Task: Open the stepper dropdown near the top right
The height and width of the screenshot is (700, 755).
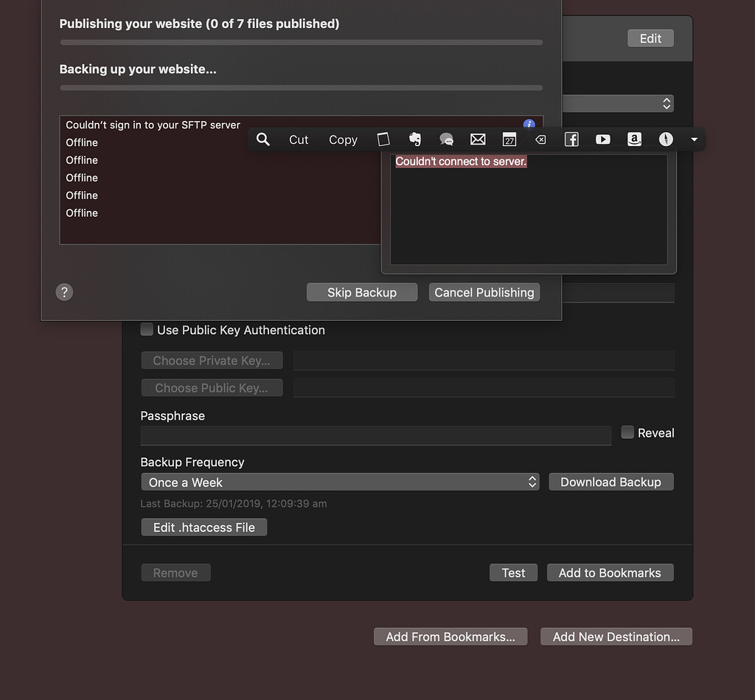Action: pos(666,103)
